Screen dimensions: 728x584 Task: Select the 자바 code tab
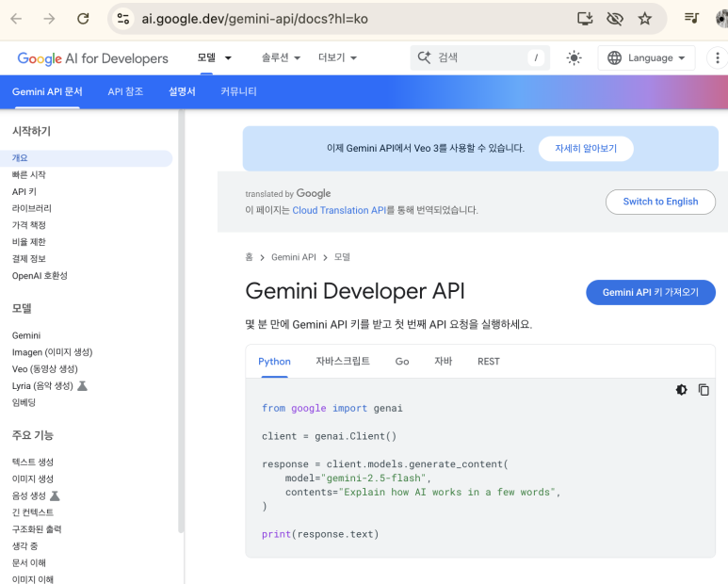pos(443,361)
